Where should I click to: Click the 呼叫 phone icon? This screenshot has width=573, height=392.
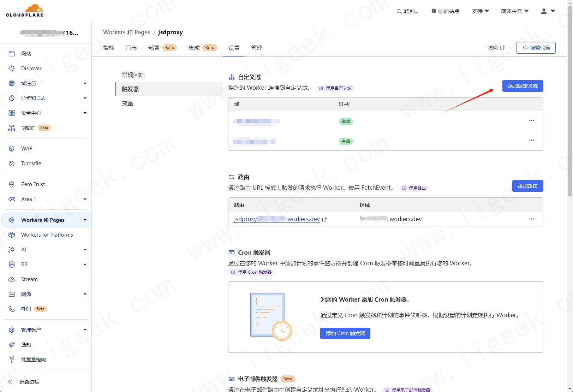[12, 309]
